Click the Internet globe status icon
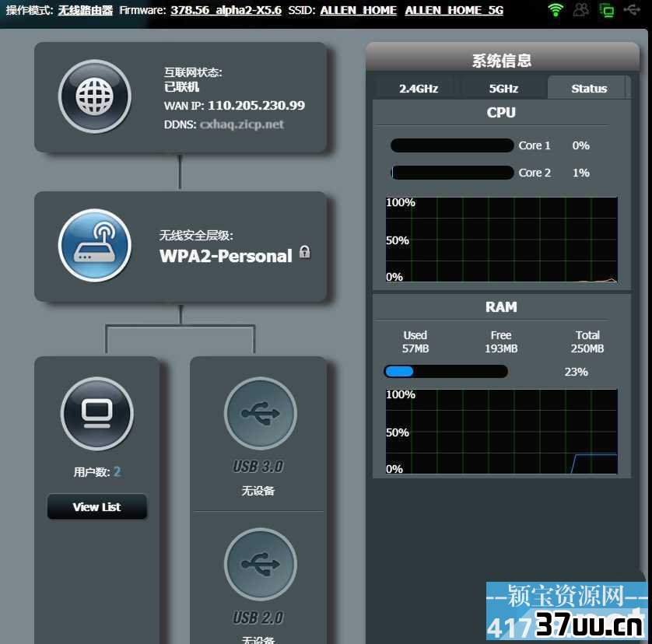 click(95, 96)
